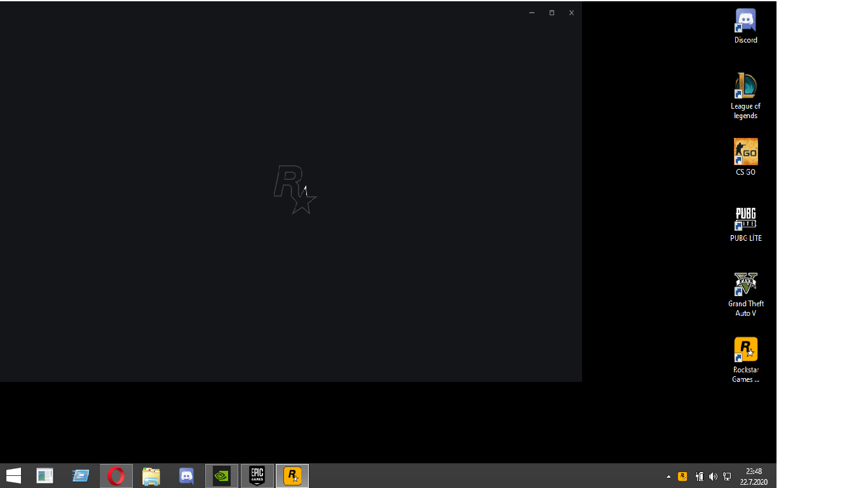This screenshot has width=868, height=488.
Task: Select the Grand Theft Auto V shortcut
Action: point(745,294)
